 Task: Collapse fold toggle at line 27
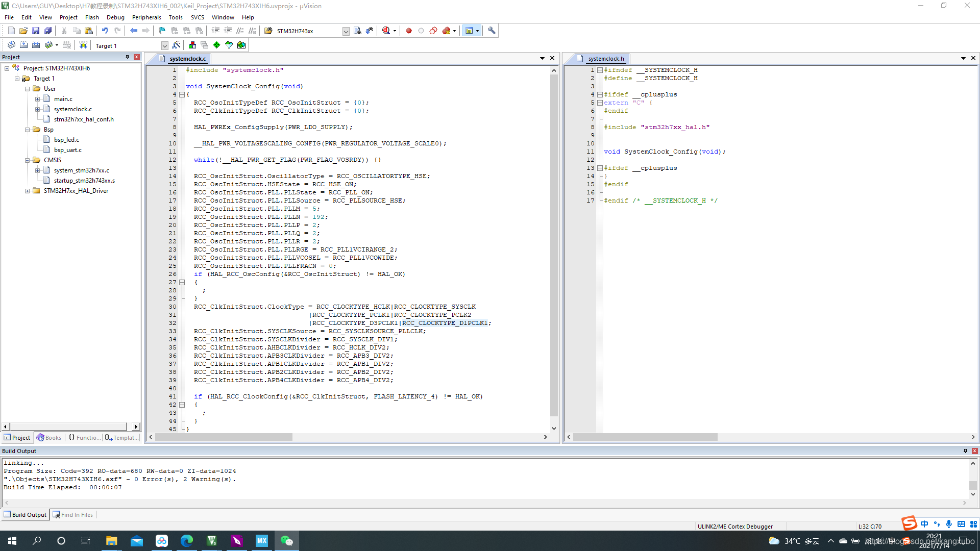point(182,282)
